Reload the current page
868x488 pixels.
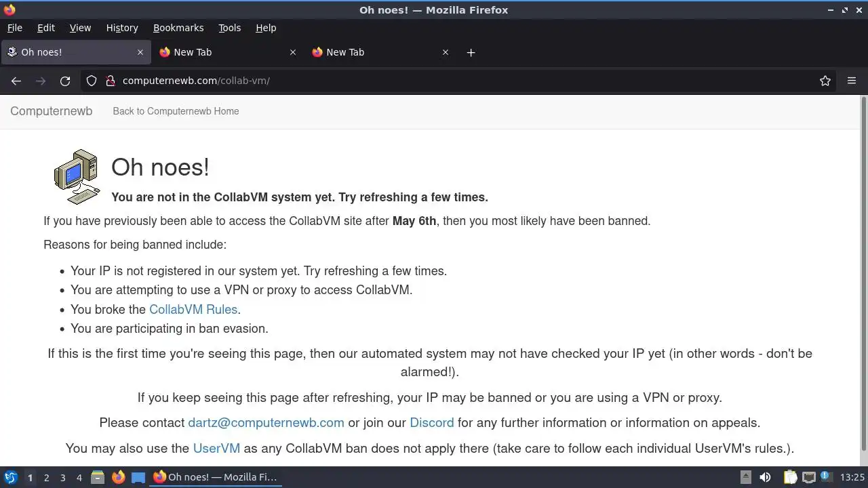pyautogui.click(x=65, y=81)
